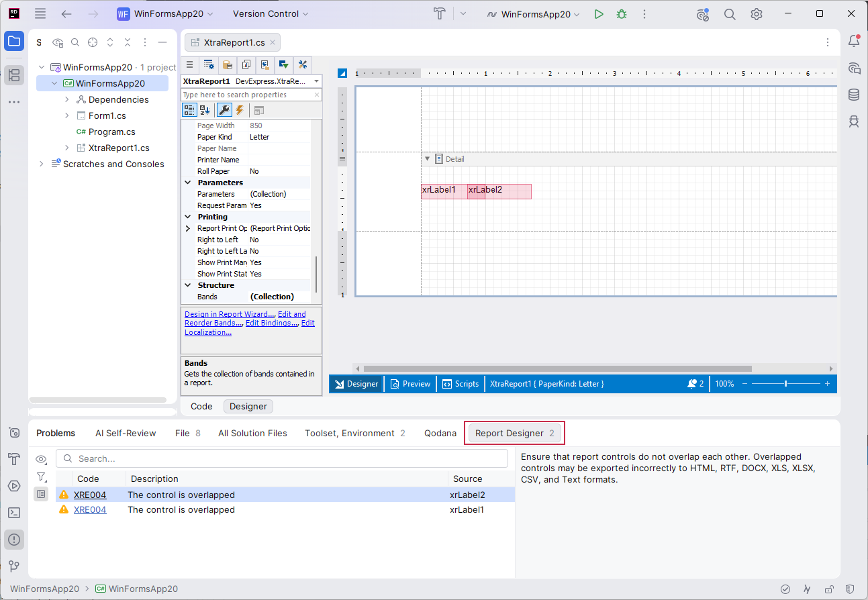Run the WinFormsApp20 configuration

pyautogui.click(x=599, y=14)
